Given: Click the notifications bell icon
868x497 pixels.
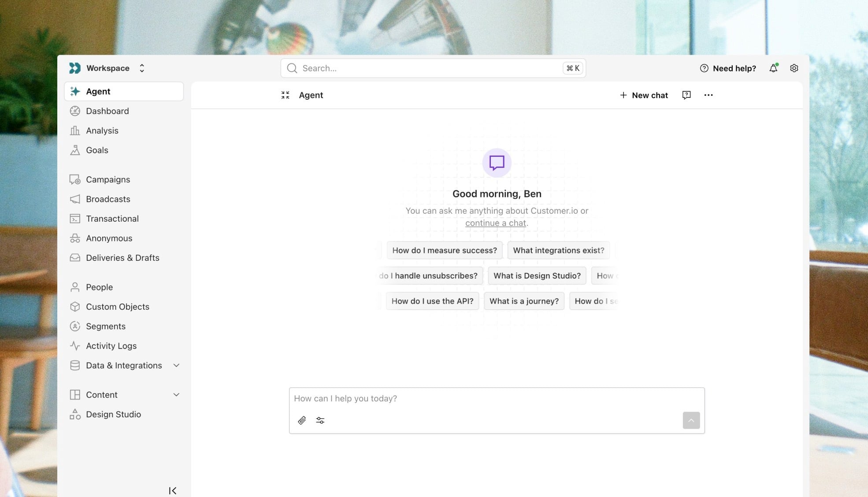Looking at the screenshot, I should (773, 68).
